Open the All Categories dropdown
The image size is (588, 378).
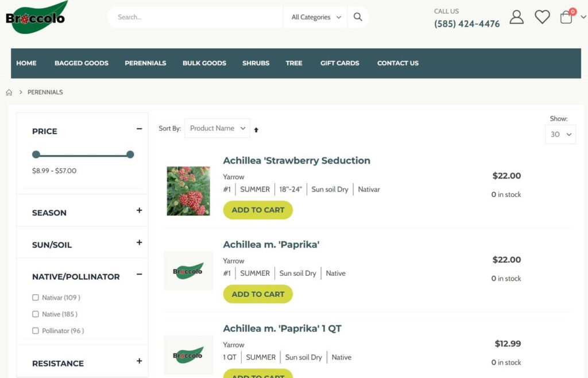(x=316, y=17)
